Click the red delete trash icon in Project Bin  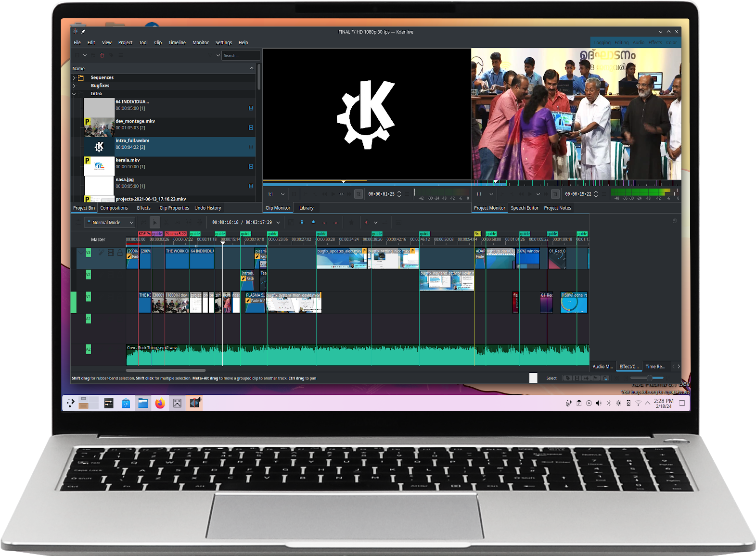click(x=102, y=55)
